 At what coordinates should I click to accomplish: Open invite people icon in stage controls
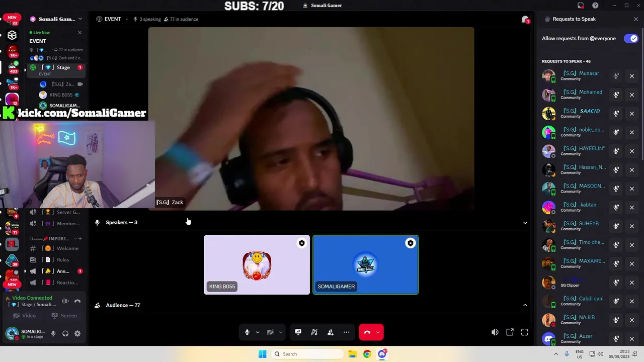[x=330, y=332]
